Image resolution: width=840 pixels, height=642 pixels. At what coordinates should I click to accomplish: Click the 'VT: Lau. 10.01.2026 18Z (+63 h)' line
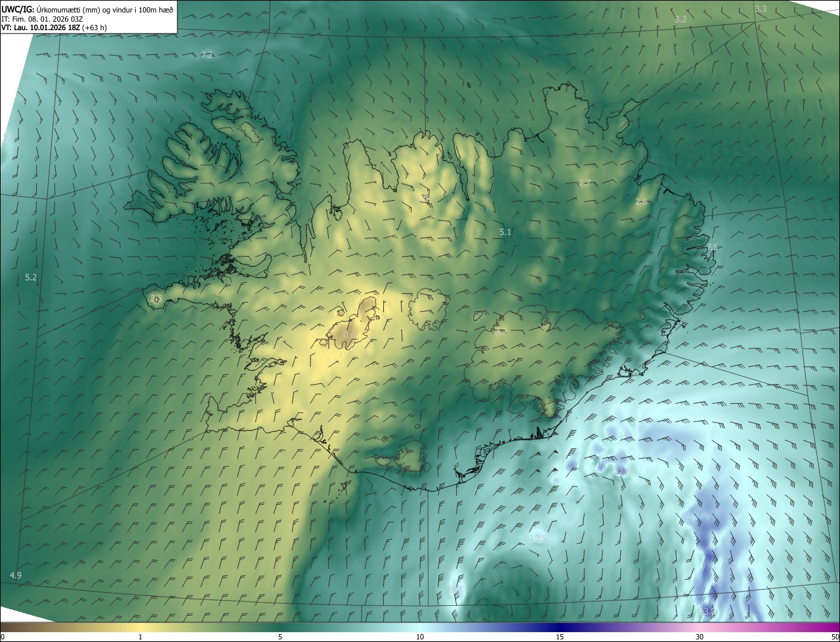pyautogui.click(x=54, y=28)
